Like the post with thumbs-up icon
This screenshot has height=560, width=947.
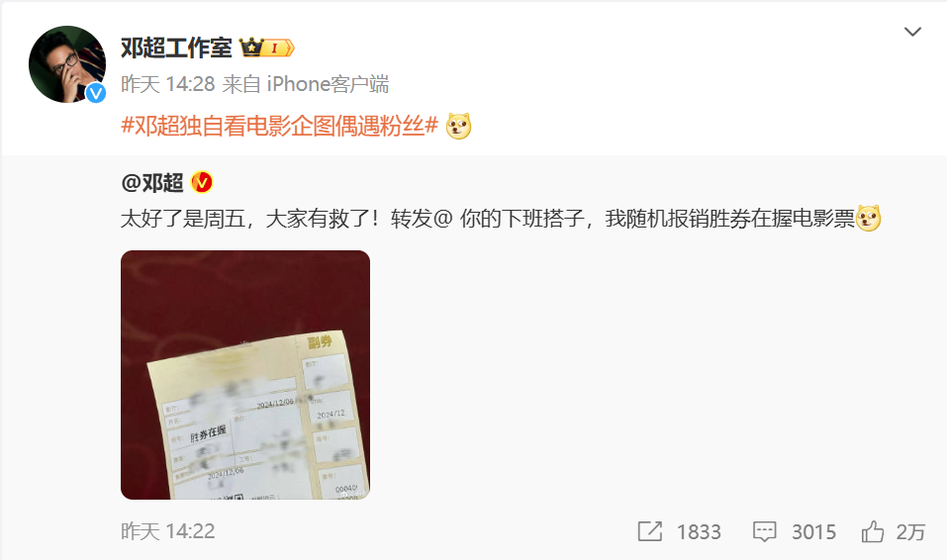click(873, 531)
